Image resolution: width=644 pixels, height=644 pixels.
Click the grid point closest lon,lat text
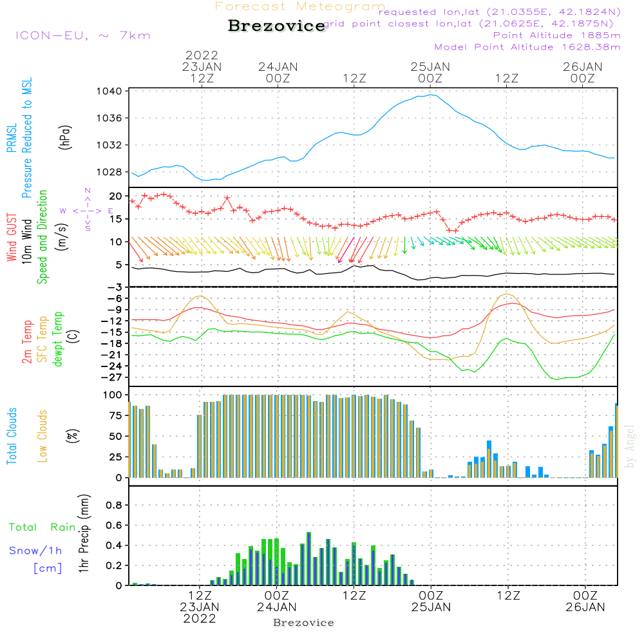coord(469,24)
